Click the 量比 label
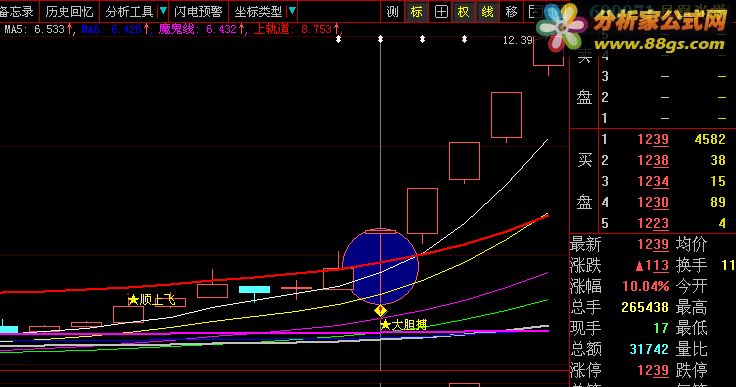Image resolution: width=736 pixels, height=387 pixels. (691, 349)
